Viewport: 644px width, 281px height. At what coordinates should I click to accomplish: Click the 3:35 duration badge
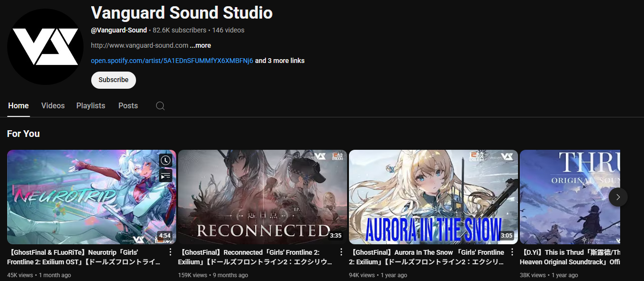(x=336, y=236)
